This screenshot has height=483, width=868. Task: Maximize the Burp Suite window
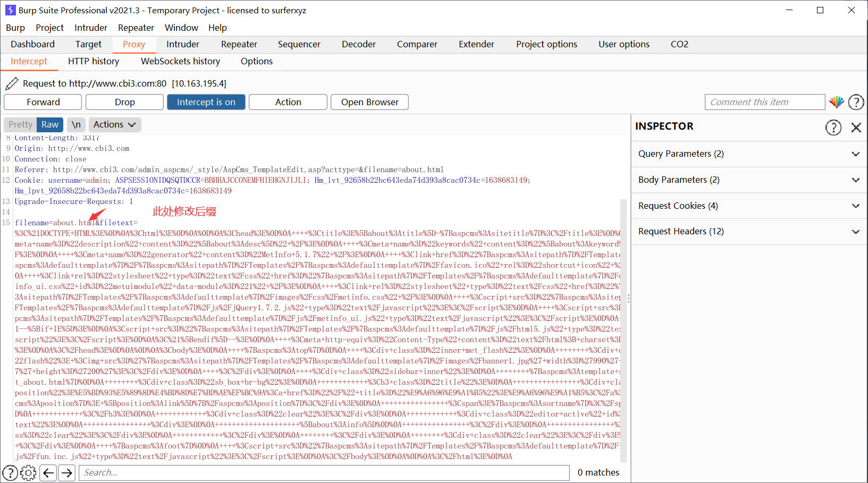[x=820, y=10]
